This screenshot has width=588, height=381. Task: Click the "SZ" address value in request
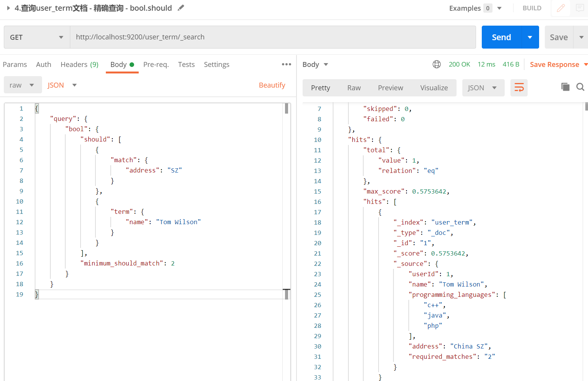click(x=175, y=170)
